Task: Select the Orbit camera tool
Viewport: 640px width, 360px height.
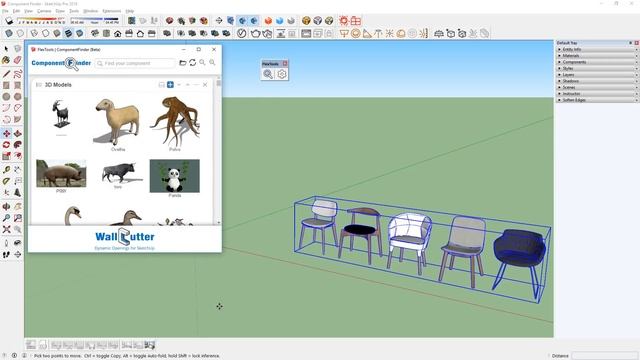Action: click(6, 207)
